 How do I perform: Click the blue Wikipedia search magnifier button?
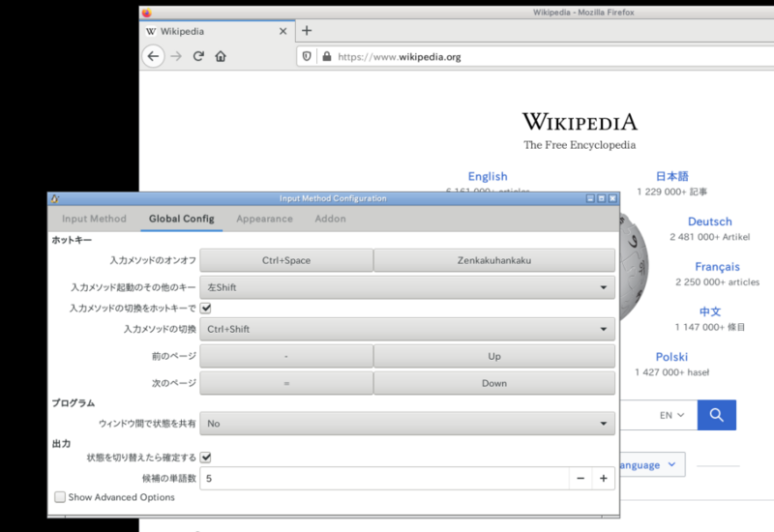click(x=716, y=415)
